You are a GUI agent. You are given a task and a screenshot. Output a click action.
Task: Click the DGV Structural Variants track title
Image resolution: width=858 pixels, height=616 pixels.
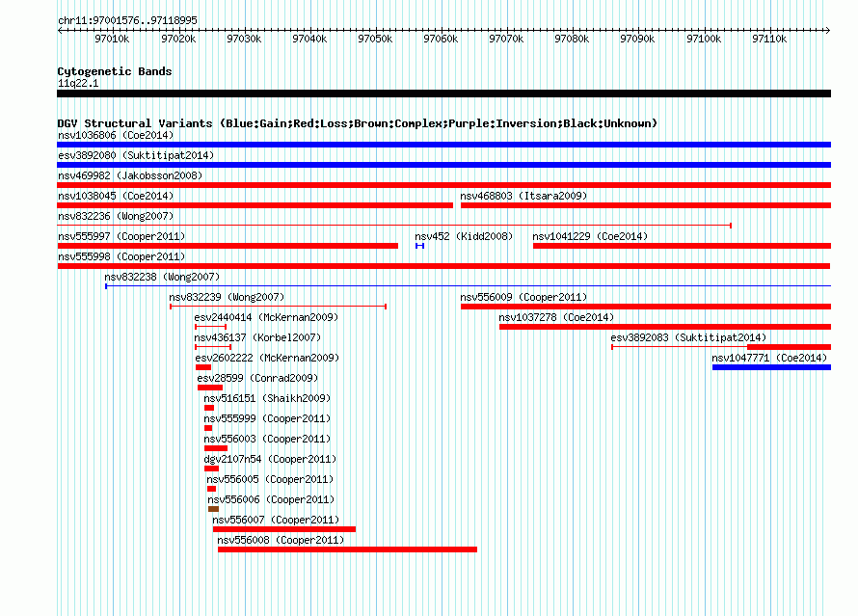tap(358, 123)
